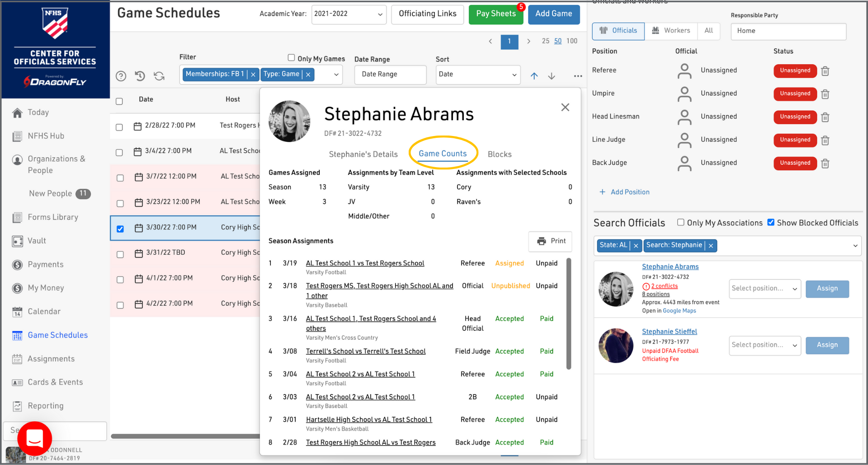Click the refresh icon beside the filter
Screen dimensions: 868x465
(159, 76)
